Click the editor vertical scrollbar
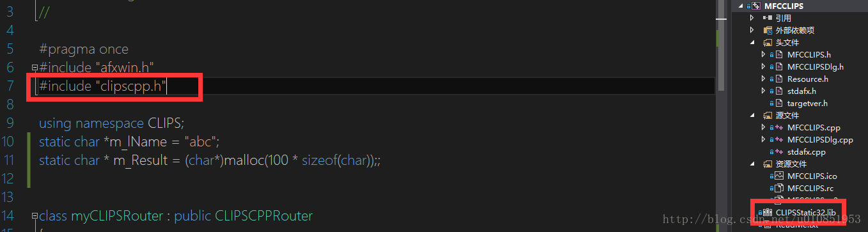868x232 pixels. click(721, 116)
